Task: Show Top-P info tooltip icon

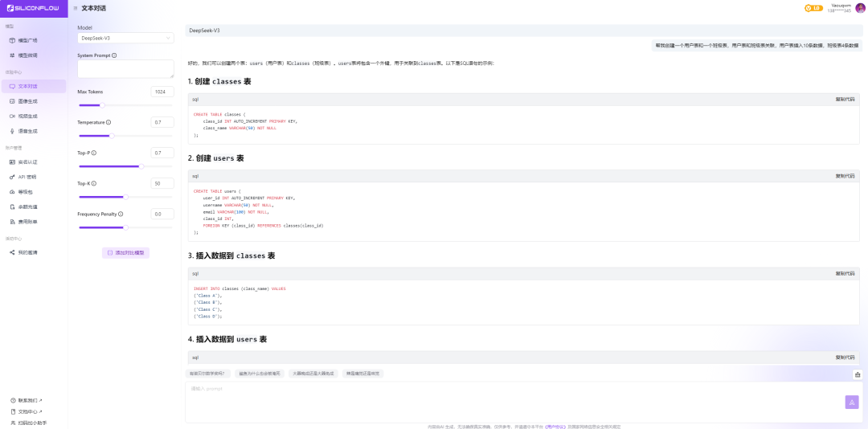Action: [94, 153]
